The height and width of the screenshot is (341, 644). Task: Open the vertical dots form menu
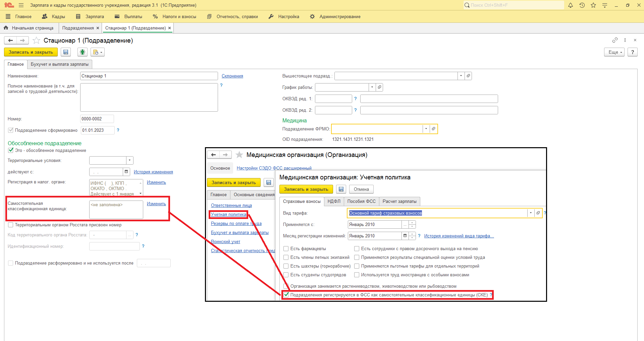click(625, 40)
